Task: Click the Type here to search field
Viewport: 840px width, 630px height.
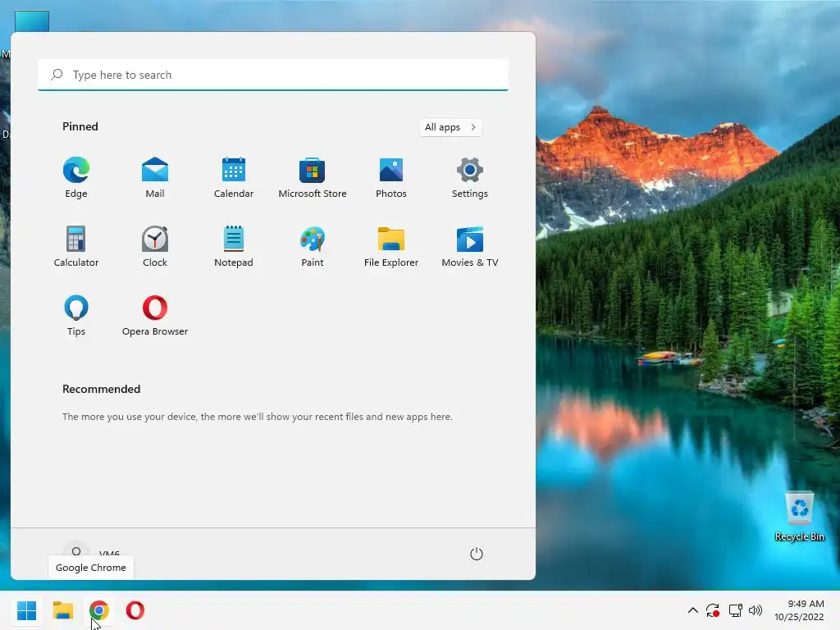Action: tap(273, 75)
